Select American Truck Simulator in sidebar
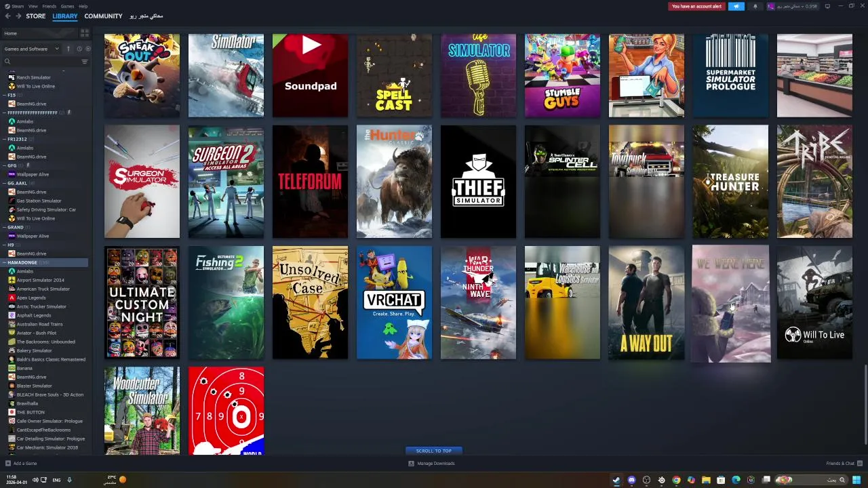868x488 pixels. click(x=43, y=289)
